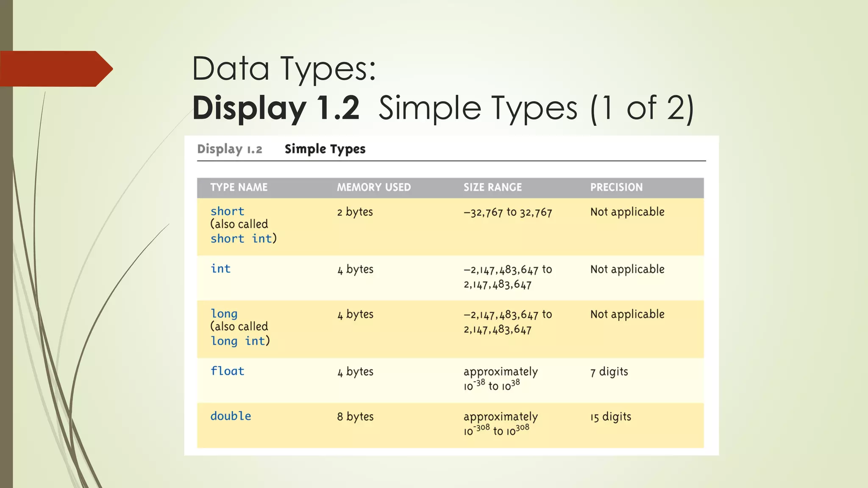This screenshot has width=868, height=488.
Task: Click the '15 digits' precision cell
Action: pos(611,417)
